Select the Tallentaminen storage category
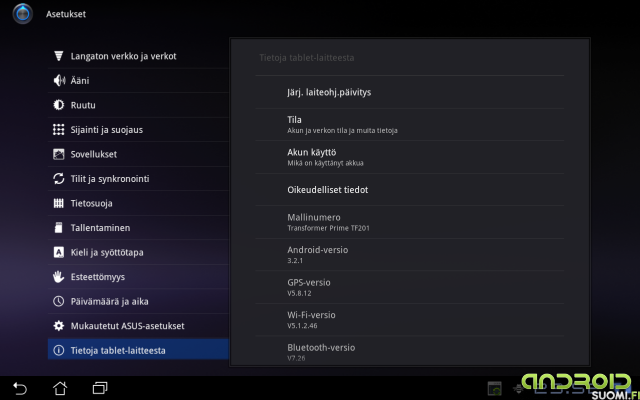640x400 pixels. [138, 228]
